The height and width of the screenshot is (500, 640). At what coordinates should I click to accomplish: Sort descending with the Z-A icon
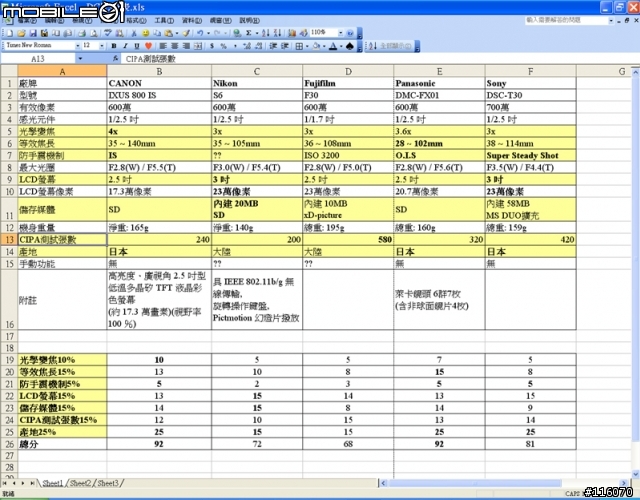pyautogui.click(x=277, y=33)
